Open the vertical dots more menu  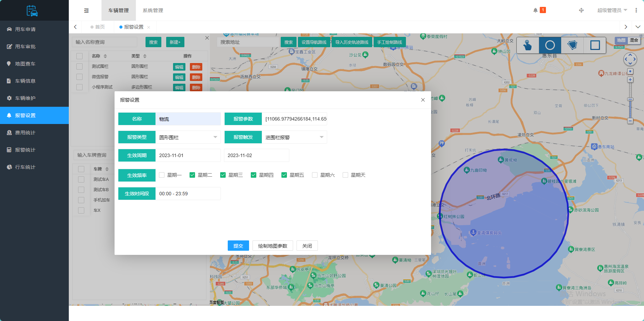pyautogui.click(x=636, y=10)
